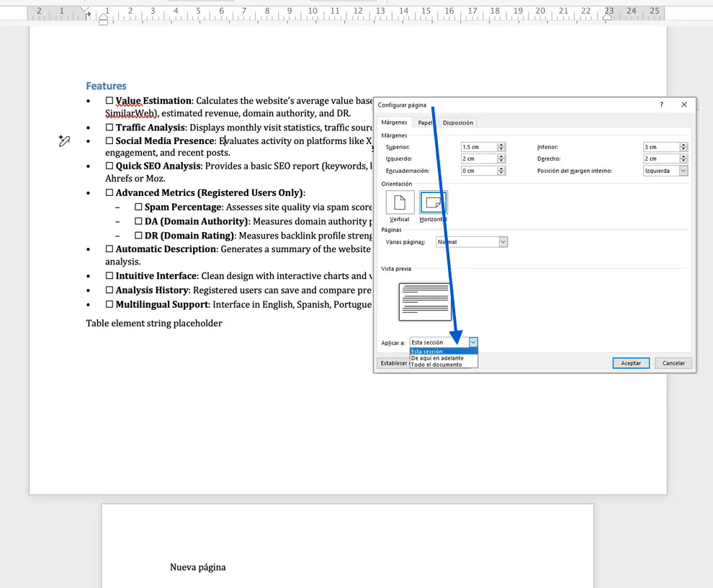This screenshot has width=713, height=588.
Task: Click into the Derecho margin field
Action: point(661,159)
